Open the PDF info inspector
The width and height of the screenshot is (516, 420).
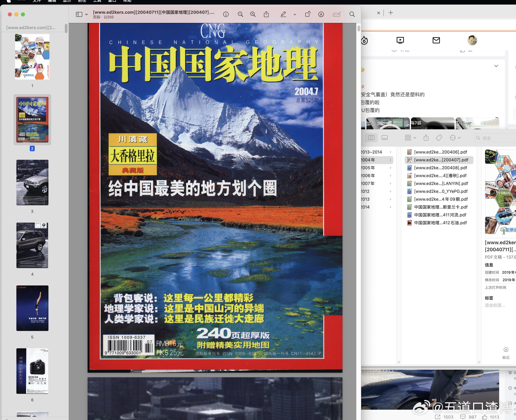click(x=226, y=14)
